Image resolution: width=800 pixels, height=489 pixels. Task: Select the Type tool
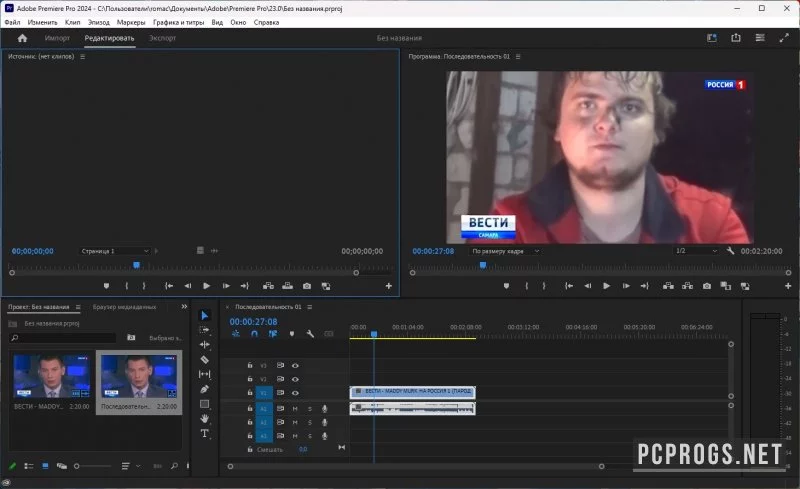[204, 433]
